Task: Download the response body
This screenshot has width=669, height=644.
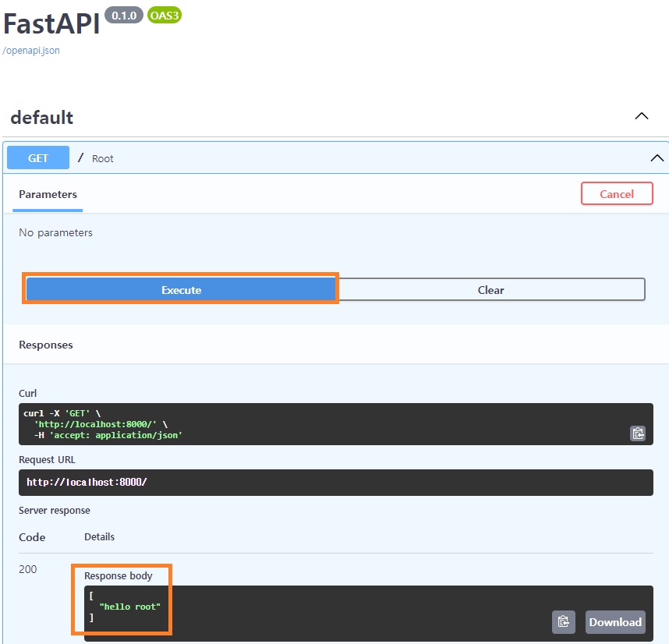Action: (615, 621)
